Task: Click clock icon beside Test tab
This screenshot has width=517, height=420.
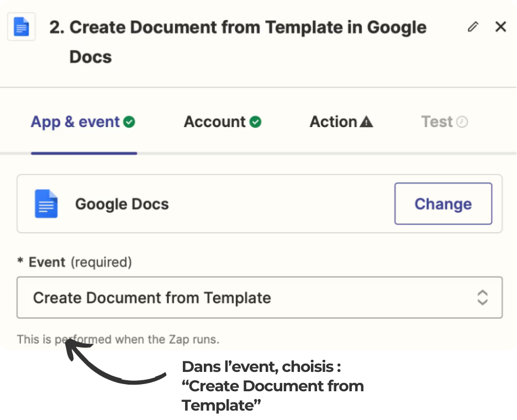Action: coord(462,122)
